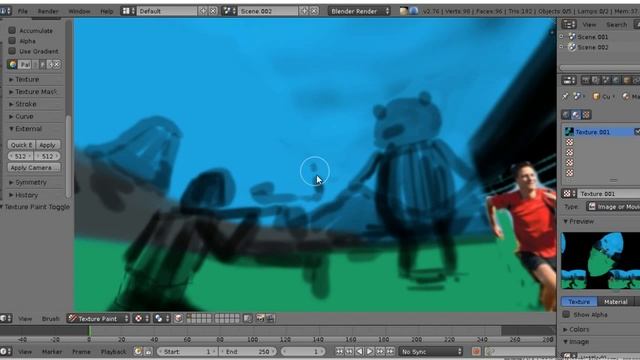The width and height of the screenshot is (640, 360).
Task: Open the Window menu
Action: pyautogui.click(x=79, y=11)
